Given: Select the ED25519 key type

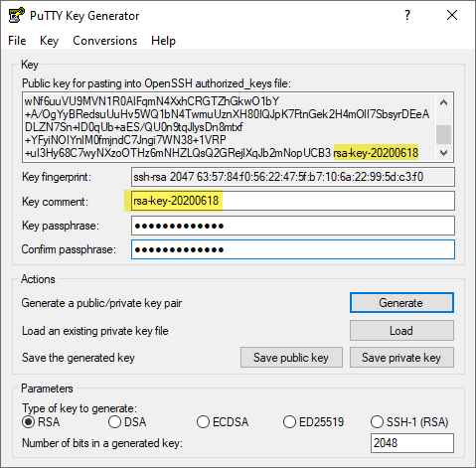Looking at the screenshot, I should pos(289,422).
